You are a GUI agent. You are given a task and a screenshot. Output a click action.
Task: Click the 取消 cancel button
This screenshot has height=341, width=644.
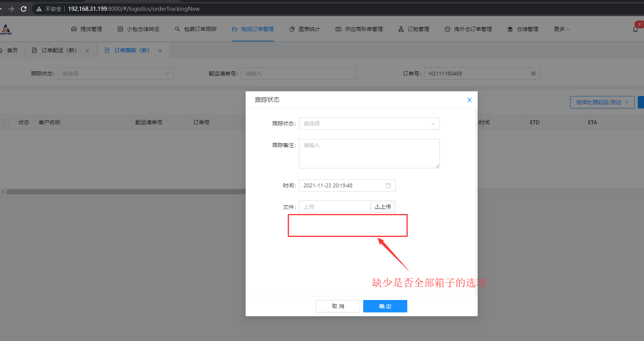pos(338,306)
